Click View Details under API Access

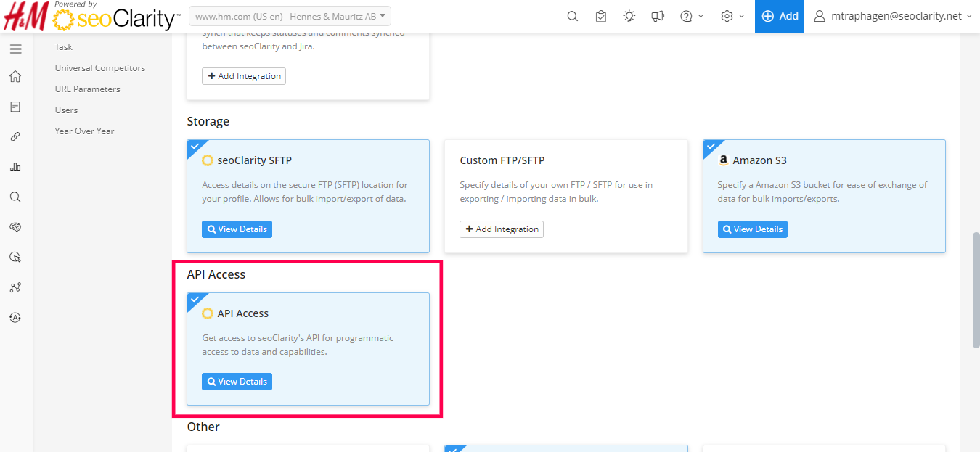point(237,382)
